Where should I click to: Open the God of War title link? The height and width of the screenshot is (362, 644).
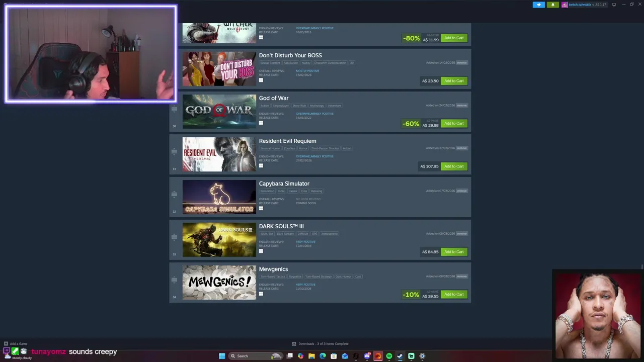(x=274, y=98)
